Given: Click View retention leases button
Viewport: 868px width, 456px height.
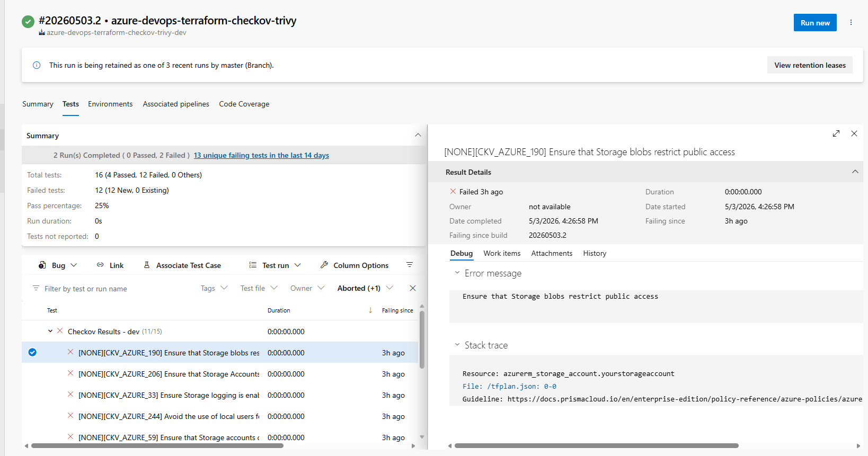Looking at the screenshot, I should pos(810,65).
